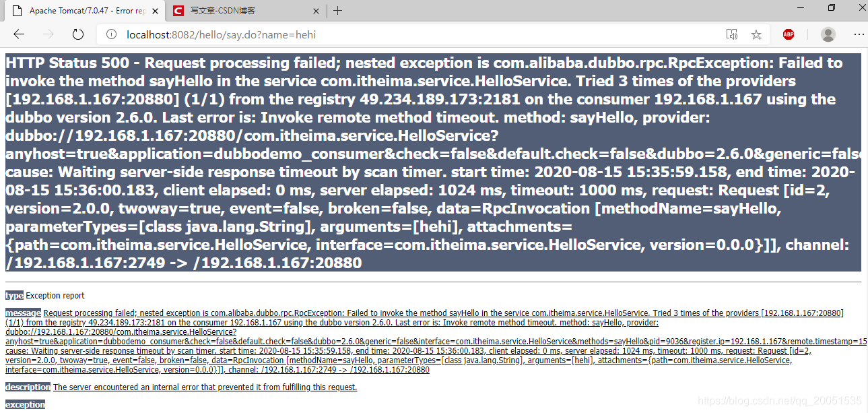This screenshot has height=413, width=868.
Task: Open the browser settings ellipsis menu
Action: (x=859, y=34)
